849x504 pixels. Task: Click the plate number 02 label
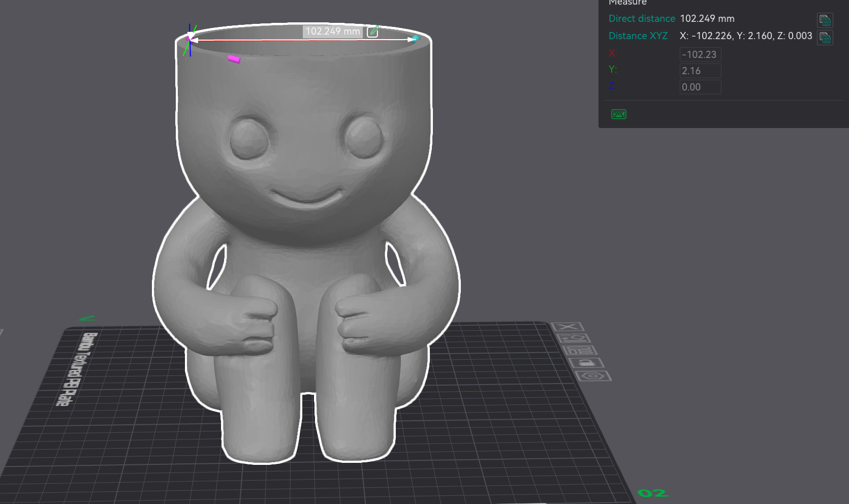click(x=653, y=493)
